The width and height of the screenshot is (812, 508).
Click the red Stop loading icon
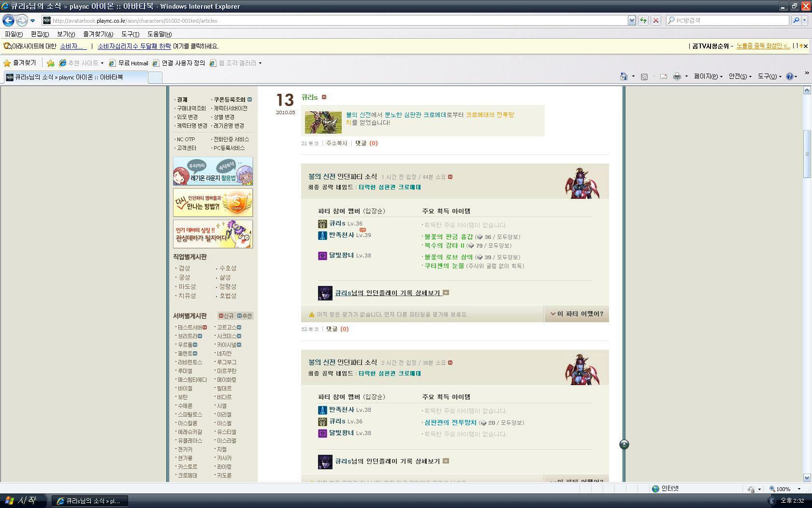(655, 20)
